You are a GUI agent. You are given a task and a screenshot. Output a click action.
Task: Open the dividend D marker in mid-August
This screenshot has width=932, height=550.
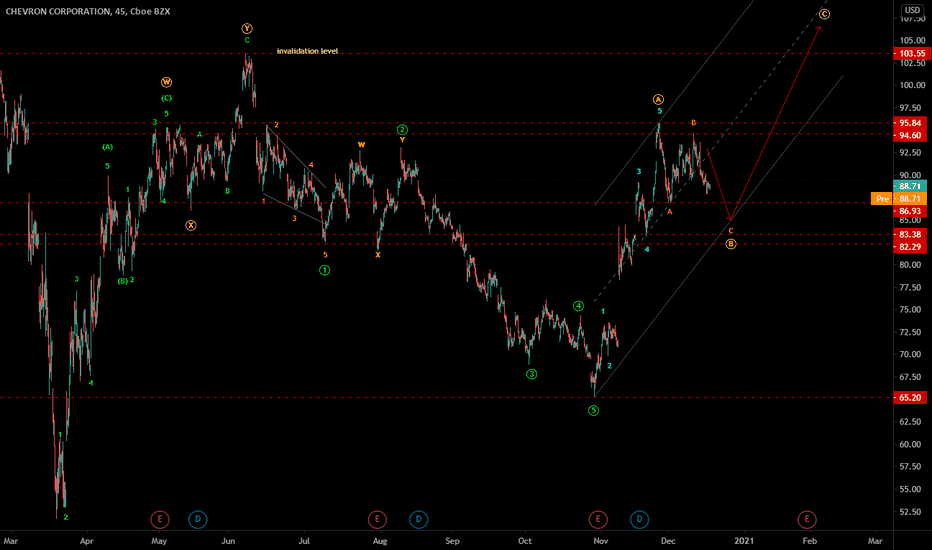[418, 519]
